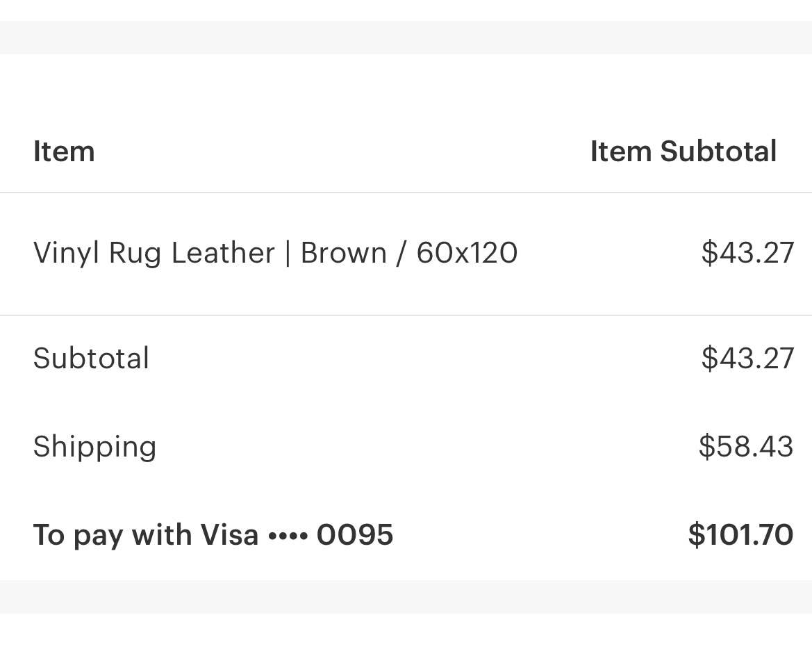Click the divider line below the rug row
This screenshot has width=812, height=665.
point(406,315)
